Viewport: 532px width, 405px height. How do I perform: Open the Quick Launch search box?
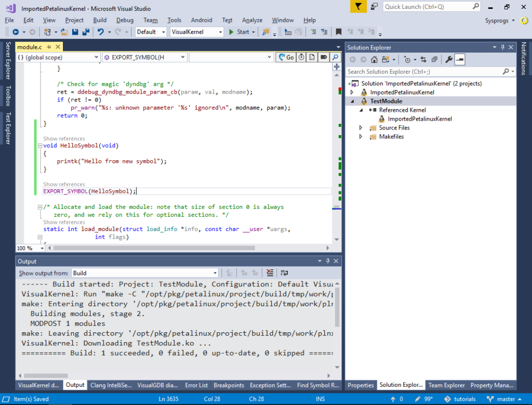coord(426,7)
